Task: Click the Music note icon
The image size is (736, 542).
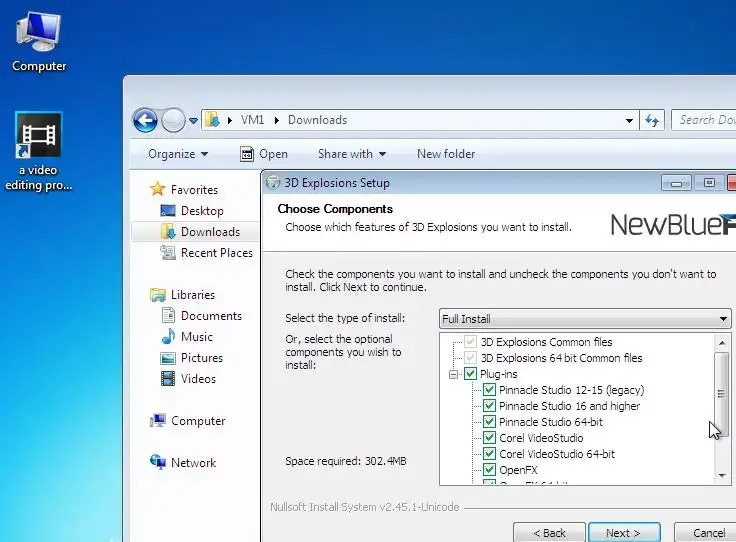Action: [x=168, y=336]
